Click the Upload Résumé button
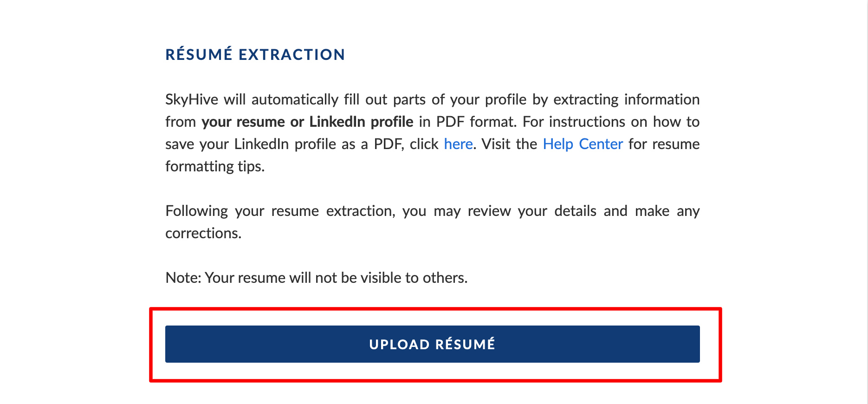The width and height of the screenshot is (868, 404). tap(432, 344)
